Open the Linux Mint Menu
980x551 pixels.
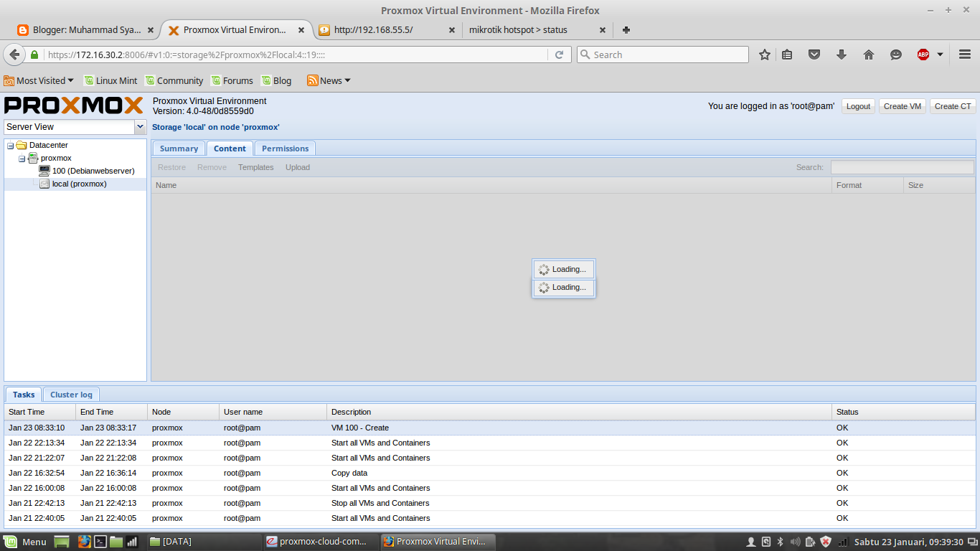point(25,542)
